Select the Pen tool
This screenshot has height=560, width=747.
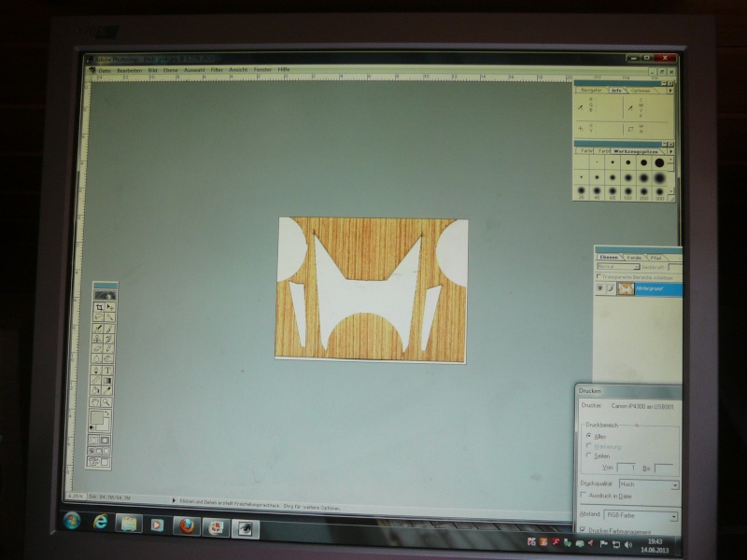pos(96,370)
